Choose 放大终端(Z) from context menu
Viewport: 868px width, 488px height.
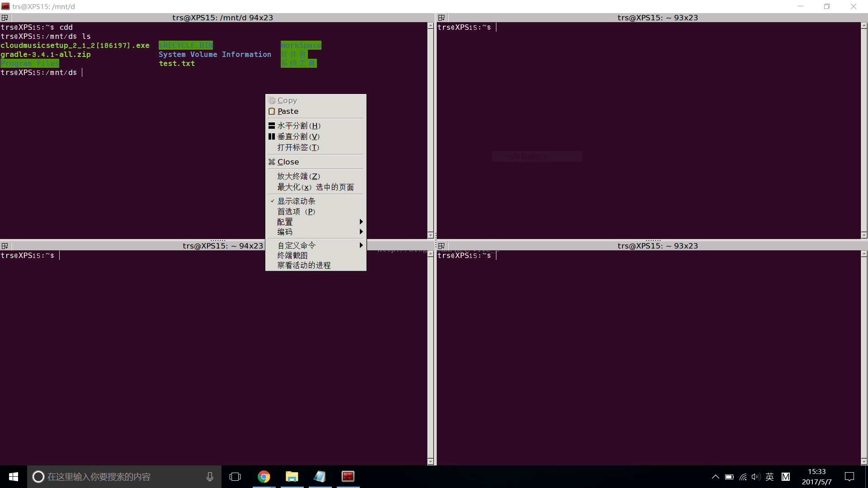pyautogui.click(x=316, y=176)
